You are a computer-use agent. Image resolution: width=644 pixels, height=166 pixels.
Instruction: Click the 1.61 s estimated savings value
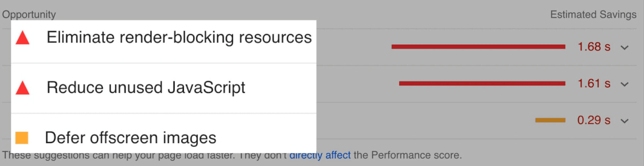(594, 84)
